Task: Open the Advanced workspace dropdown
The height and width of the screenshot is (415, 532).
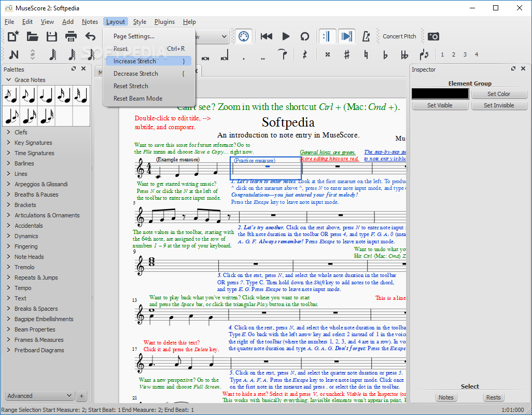Action: (39, 396)
